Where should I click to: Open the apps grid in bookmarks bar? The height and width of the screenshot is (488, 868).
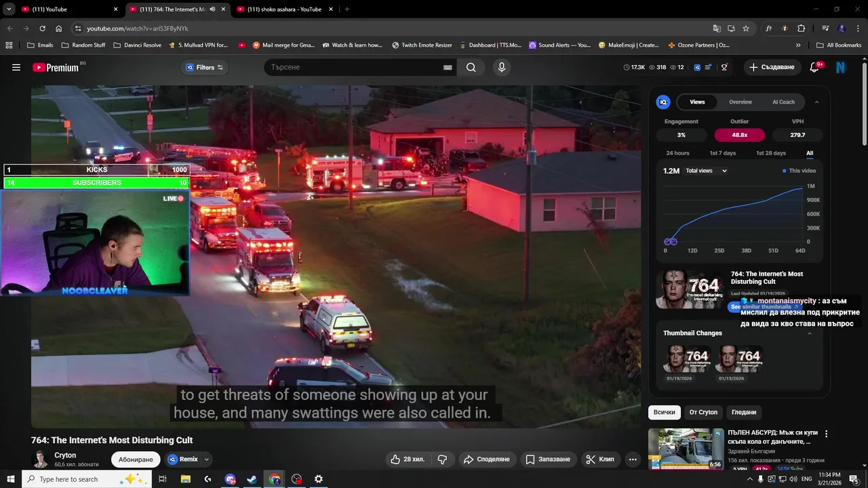[x=9, y=45]
